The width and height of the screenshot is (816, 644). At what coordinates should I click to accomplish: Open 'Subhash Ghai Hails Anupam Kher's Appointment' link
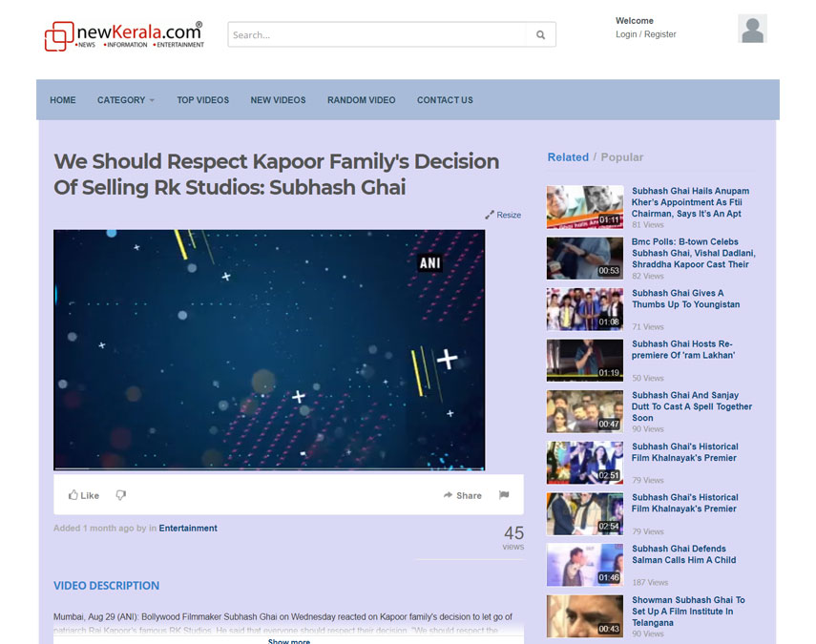[690, 202]
